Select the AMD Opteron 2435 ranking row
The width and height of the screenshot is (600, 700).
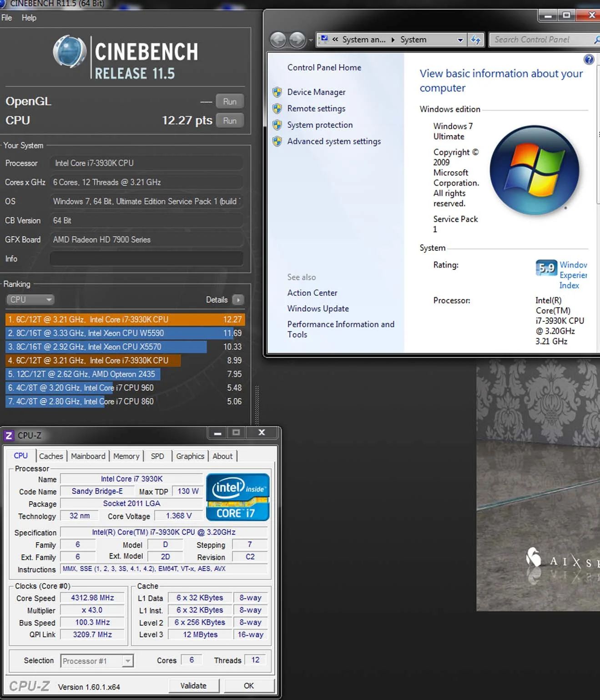point(125,374)
